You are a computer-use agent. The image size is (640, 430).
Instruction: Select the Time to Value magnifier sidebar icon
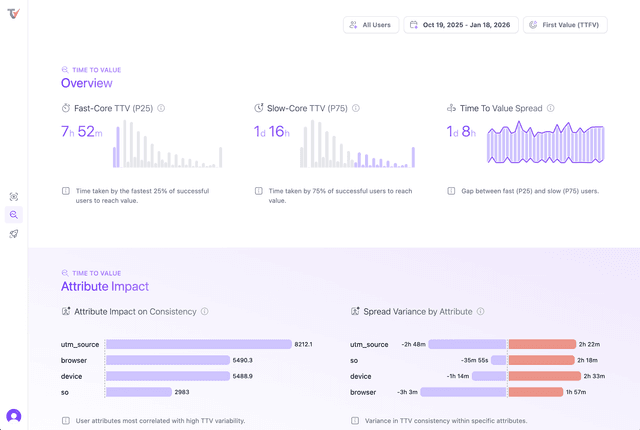[x=14, y=215]
